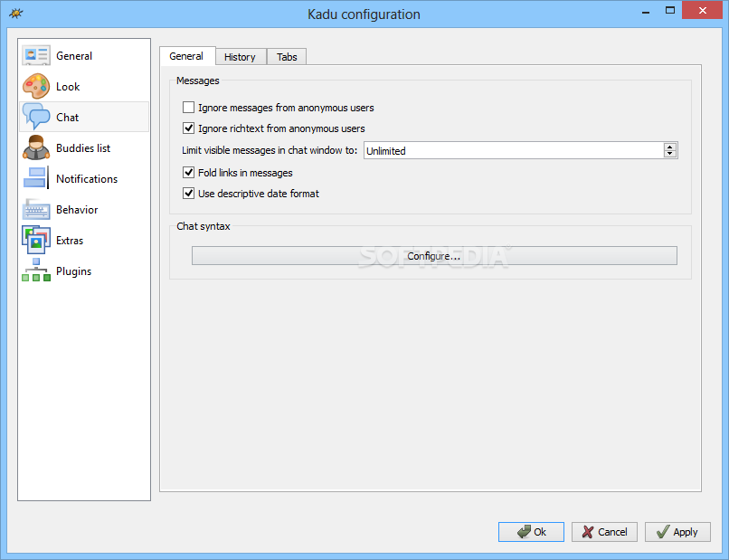
Task: Select the General label in sidebar
Action: (x=74, y=56)
